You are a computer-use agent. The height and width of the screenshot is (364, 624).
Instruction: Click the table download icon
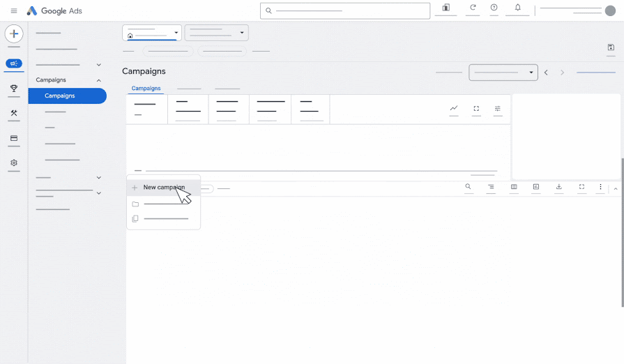tap(558, 186)
